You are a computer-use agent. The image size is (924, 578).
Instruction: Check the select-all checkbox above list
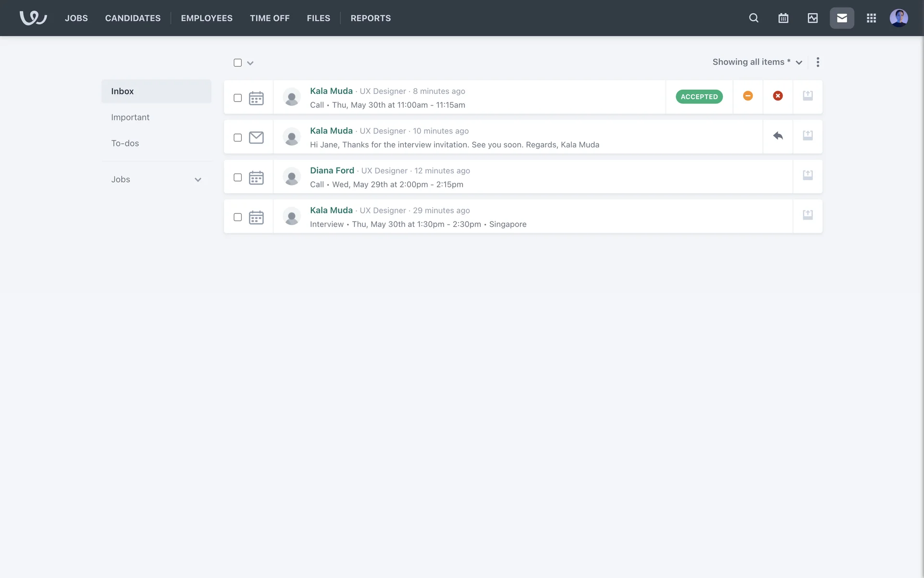pos(238,63)
